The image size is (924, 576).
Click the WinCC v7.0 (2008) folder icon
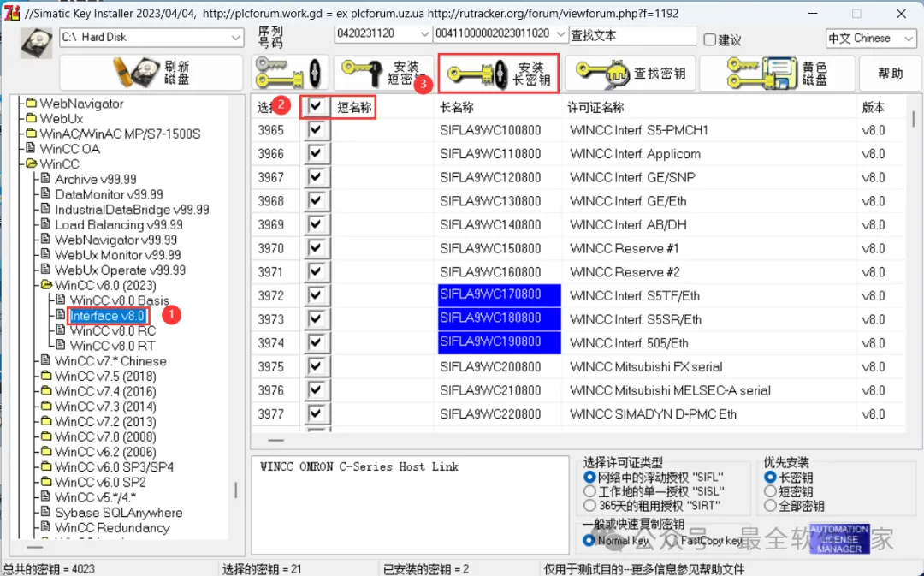pos(46,436)
